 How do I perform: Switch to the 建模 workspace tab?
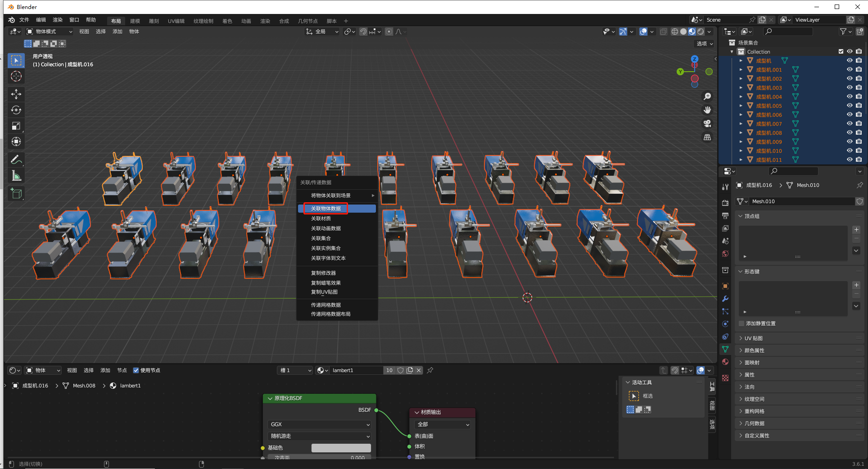(135, 21)
